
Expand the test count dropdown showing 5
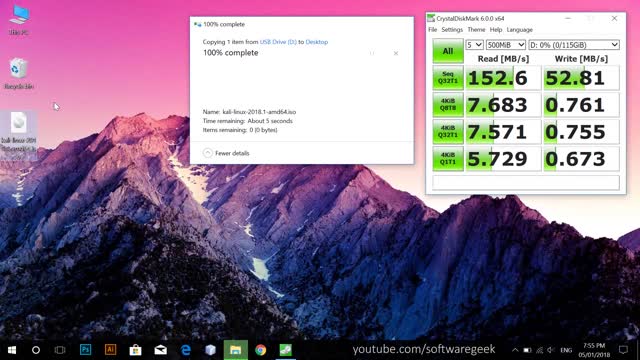[x=474, y=45]
